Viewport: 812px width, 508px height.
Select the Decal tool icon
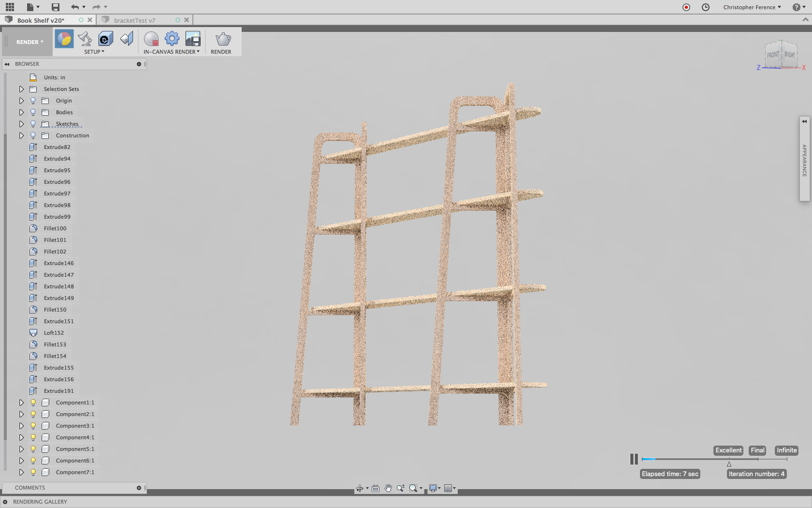pyautogui.click(x=105, y=39)
